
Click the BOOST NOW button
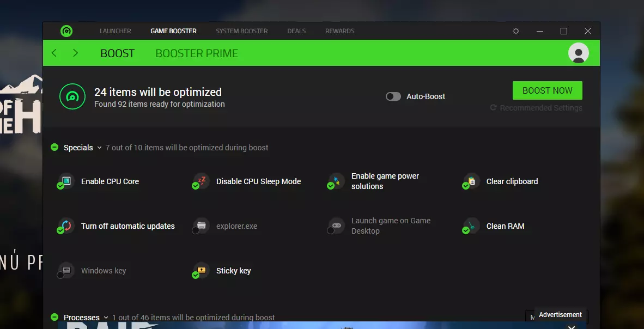click(547, 90)
